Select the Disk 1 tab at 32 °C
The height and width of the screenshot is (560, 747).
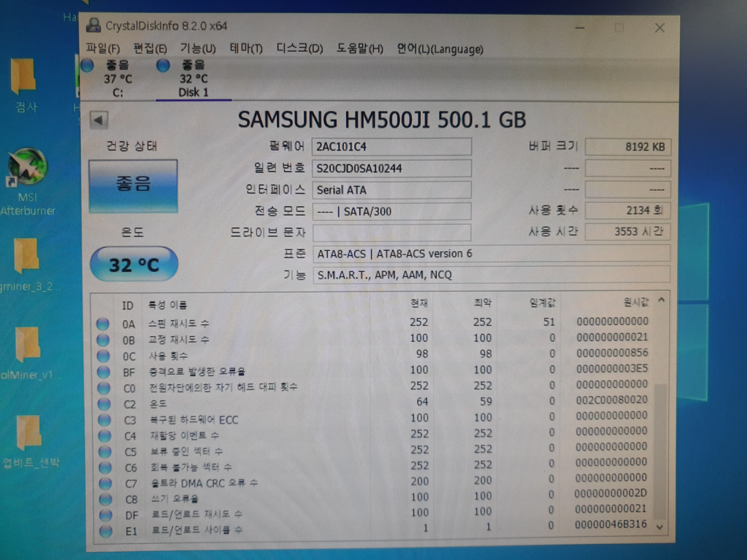pos(193,79)
